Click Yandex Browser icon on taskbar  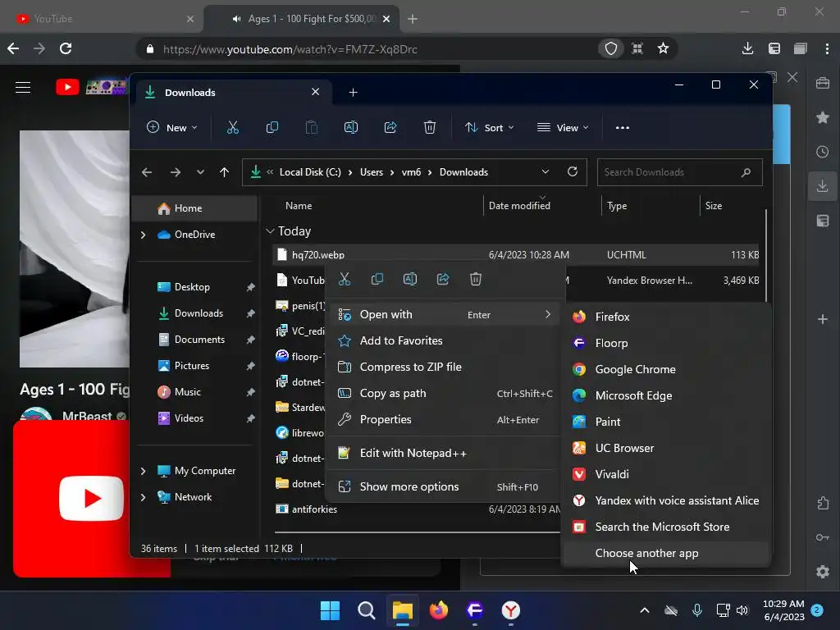click(510, 610)
